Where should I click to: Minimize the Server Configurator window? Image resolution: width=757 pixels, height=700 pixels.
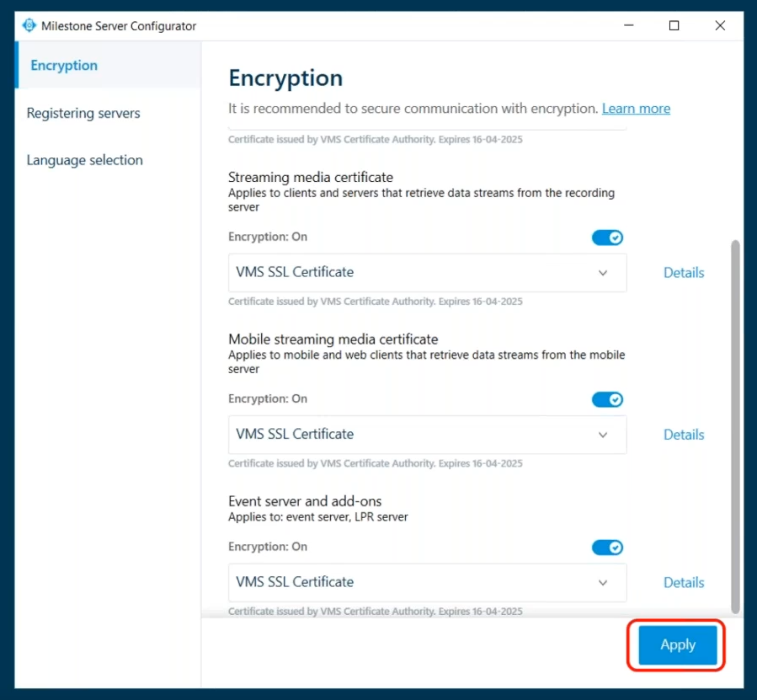[x=628, y=26]
